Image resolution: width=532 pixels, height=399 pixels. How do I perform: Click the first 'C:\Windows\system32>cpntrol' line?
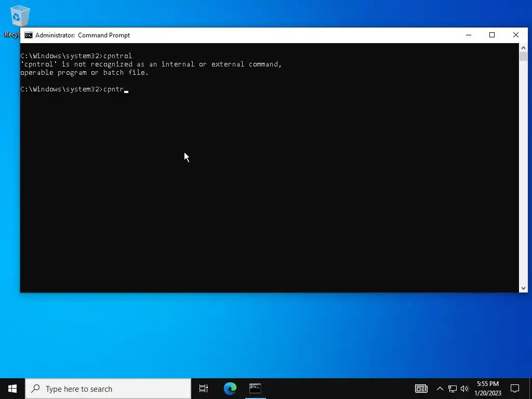point(76,56)
